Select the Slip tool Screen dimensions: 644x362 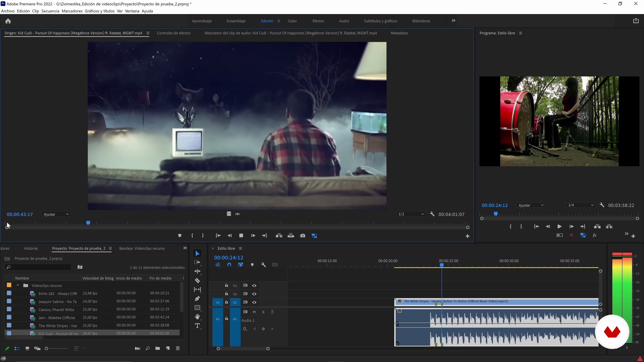coord(197,290)
